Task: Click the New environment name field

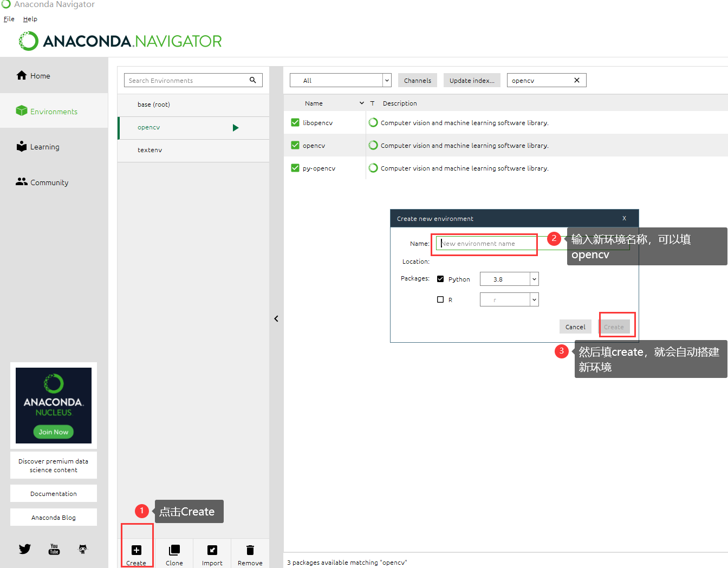Action: point(532,243)
